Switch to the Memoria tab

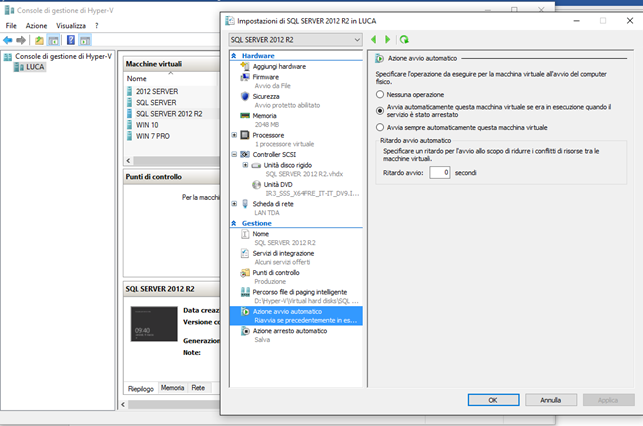coord(172,387)
